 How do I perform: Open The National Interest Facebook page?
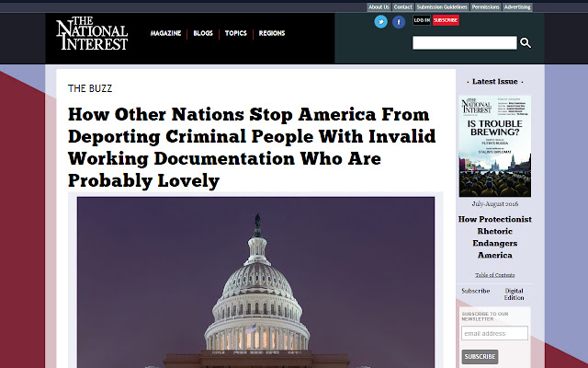399,22
